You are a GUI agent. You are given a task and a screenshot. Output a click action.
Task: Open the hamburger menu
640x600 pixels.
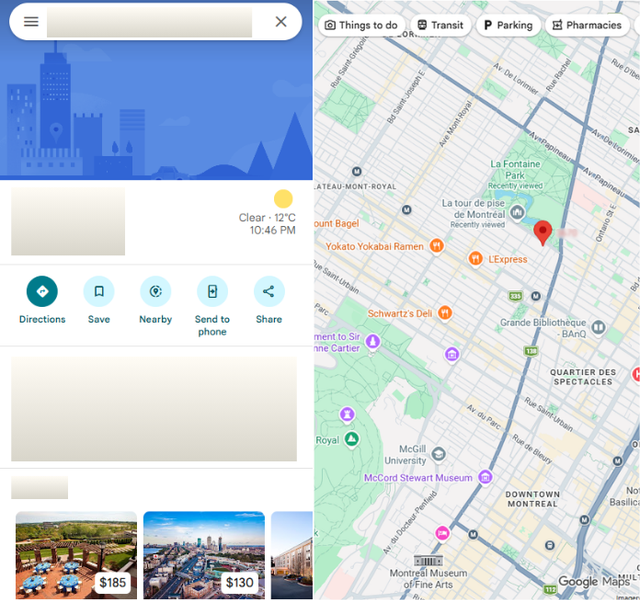(x=31, y=22)
